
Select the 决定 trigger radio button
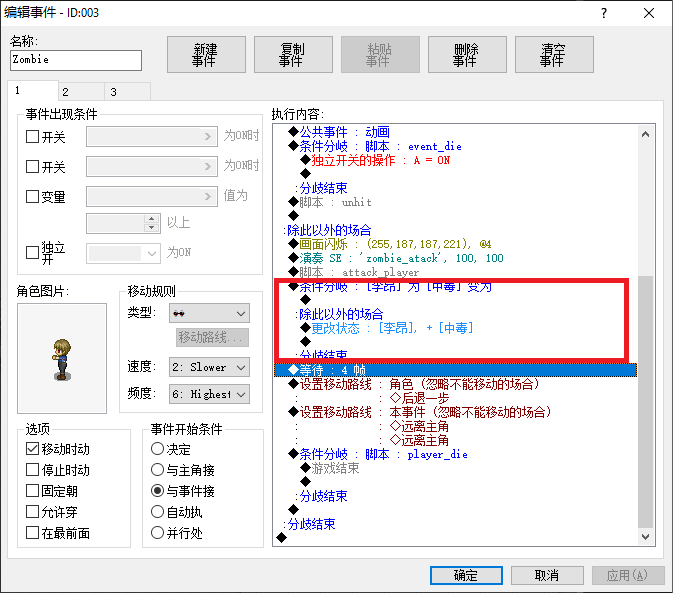(x=158, y=449)
